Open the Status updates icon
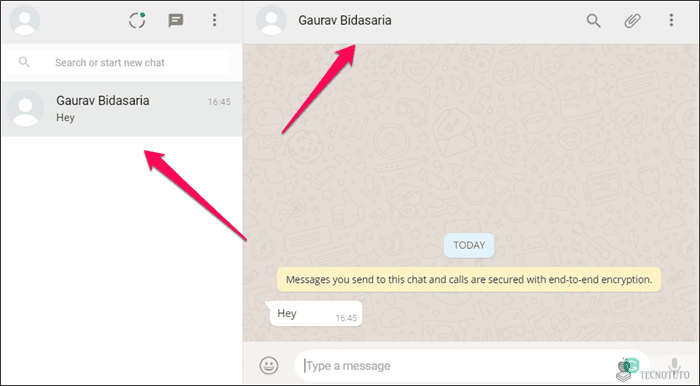This screenshot has height=386, width=700. click(x=137, y=20)
